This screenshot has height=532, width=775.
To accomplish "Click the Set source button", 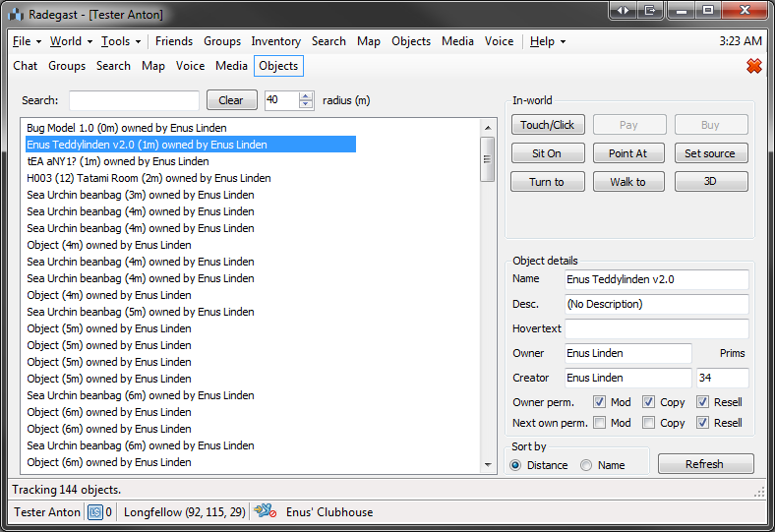I will (x=711, y=153).
